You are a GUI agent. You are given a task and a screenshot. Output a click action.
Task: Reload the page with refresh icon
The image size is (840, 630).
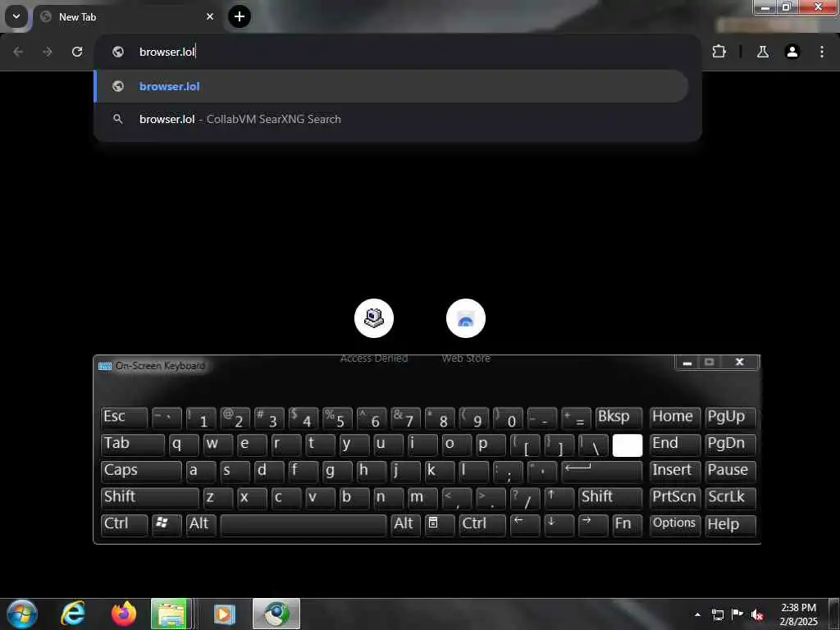[x=77, y=52]
